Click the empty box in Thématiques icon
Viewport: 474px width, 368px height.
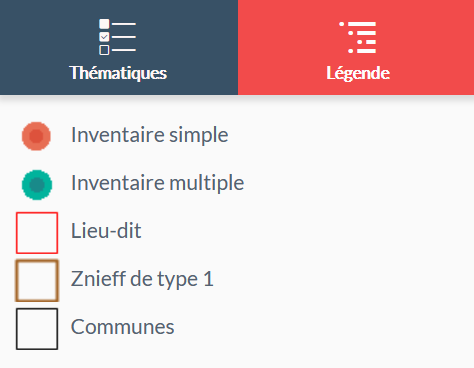(x=104, y=50)
